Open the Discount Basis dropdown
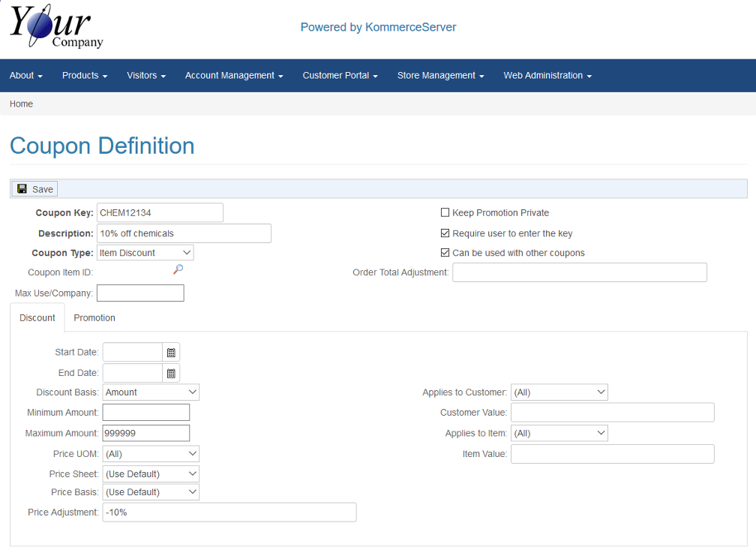Viewport: 756px width, 553px height. tap(151, 392)
